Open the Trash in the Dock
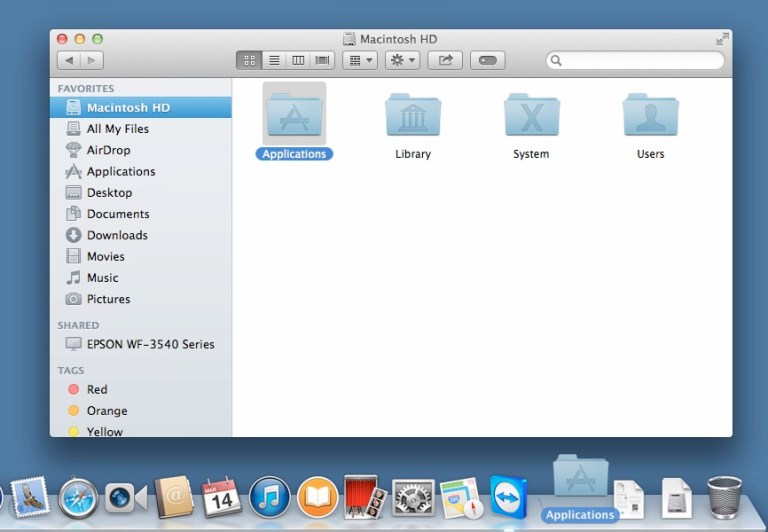Screen dimensions: 768x532 [724, 496]
